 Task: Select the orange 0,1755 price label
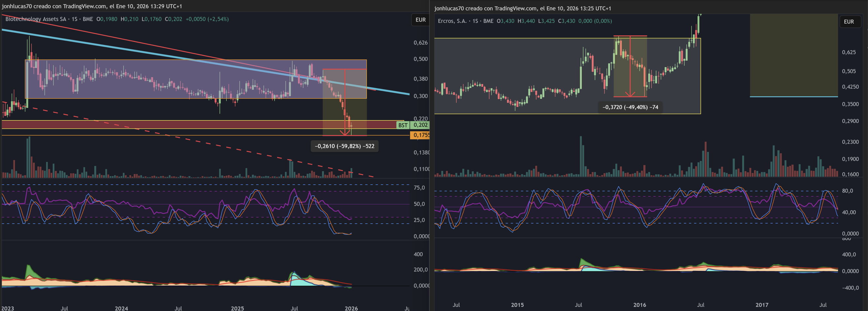(x=420, y=135)
